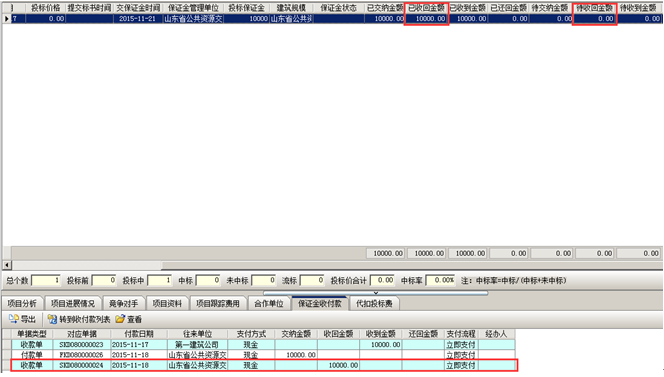Open the 项目进展情况 tab
This screenshot has height=377, width=664.
(73, 304)
